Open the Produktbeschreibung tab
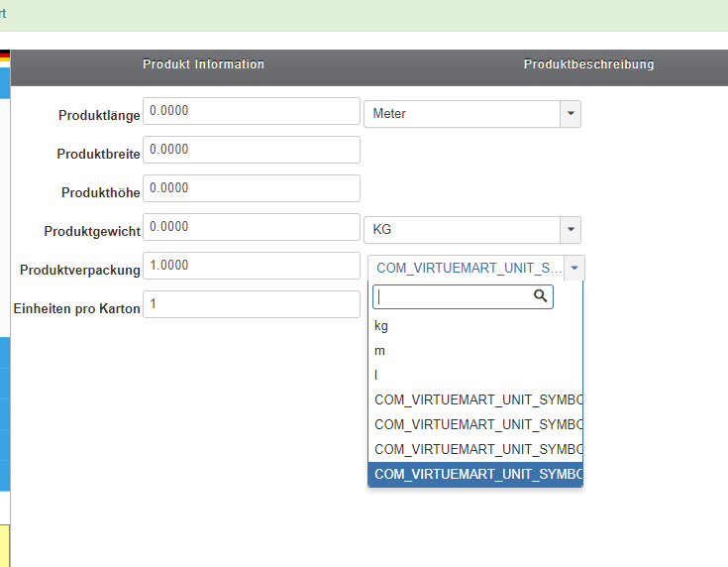 588,64
